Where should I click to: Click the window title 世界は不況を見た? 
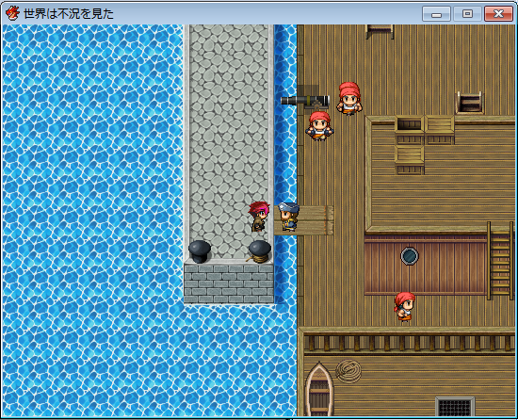[x=69, y=13]
